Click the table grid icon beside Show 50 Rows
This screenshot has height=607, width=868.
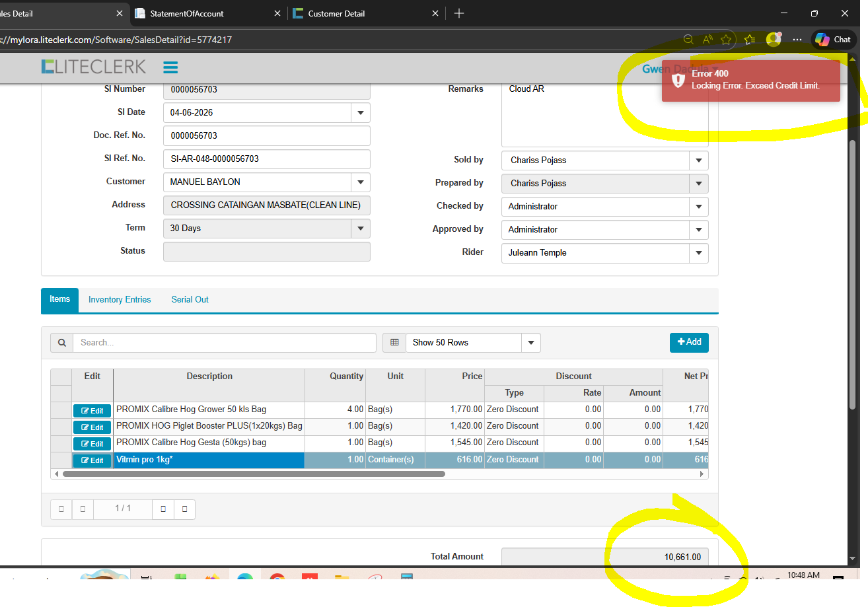[x=394, y=343]
